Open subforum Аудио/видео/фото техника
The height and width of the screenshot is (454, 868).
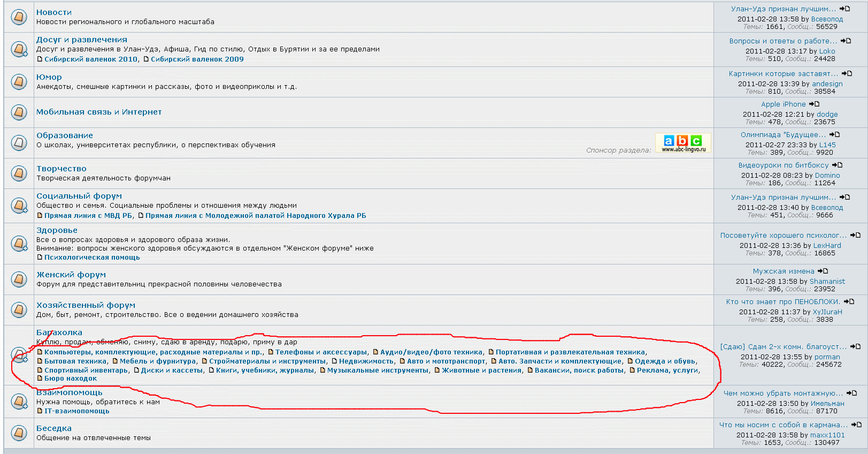[431, 352]
